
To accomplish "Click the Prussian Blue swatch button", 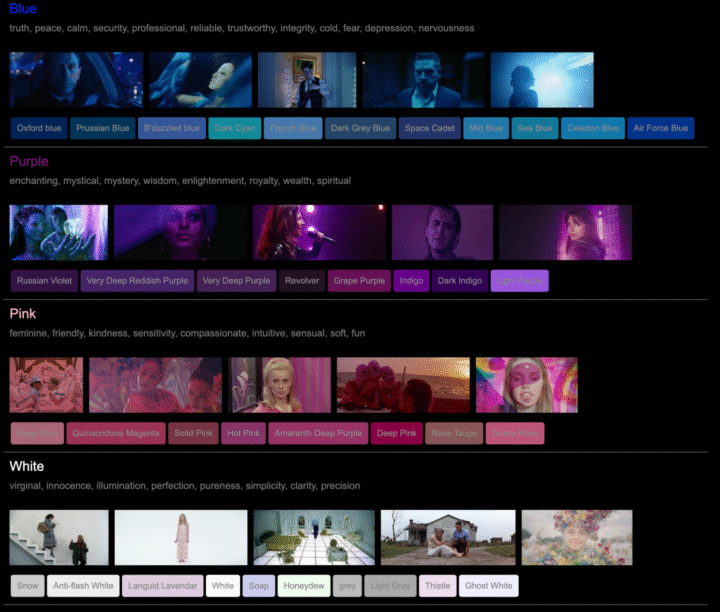I will tap(102, 128).
